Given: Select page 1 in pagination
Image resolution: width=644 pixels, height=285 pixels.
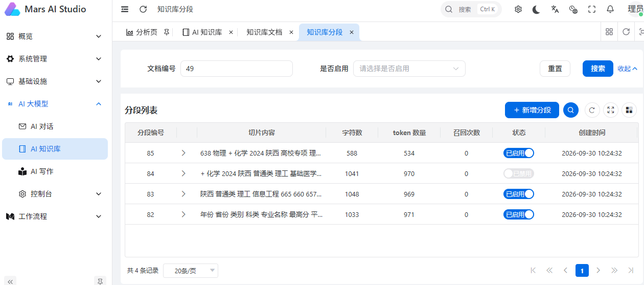Looking at the screenshot, I should pyautogui.click(x=582, y=270).
